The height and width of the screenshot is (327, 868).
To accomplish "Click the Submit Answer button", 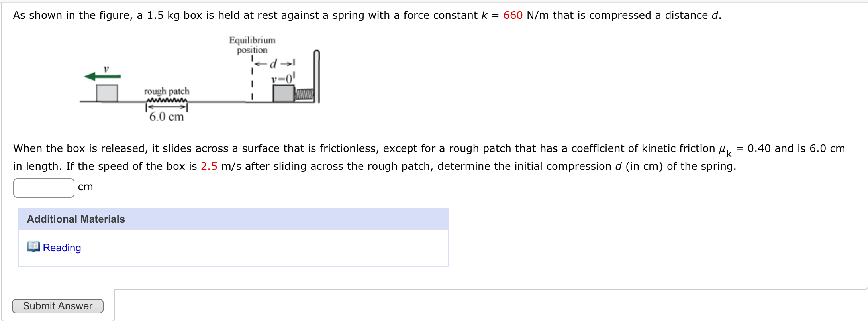I will [58, 306].
